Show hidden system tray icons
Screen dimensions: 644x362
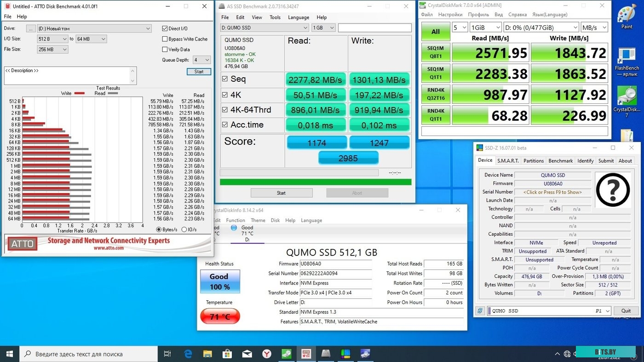[x=558, y=354]
